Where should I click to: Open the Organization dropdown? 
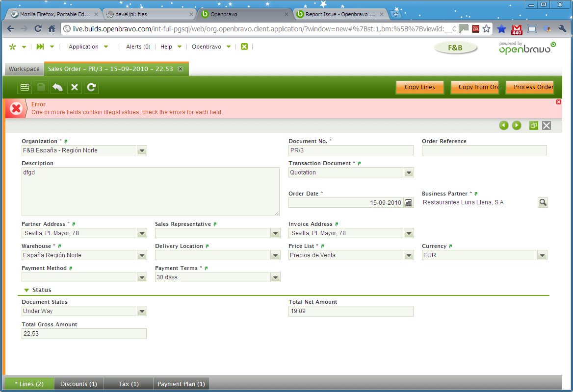point(142,150)
